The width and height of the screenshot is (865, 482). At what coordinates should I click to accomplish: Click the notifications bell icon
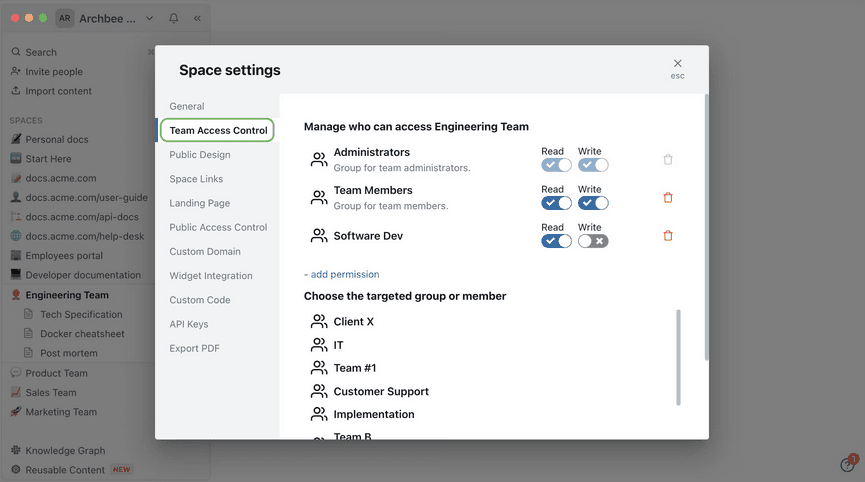[x=174, y=18]
